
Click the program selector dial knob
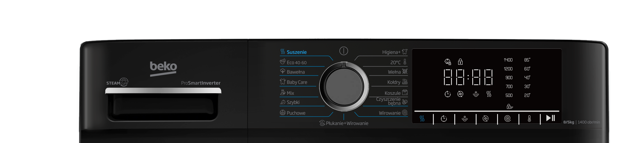coord(344,86)
